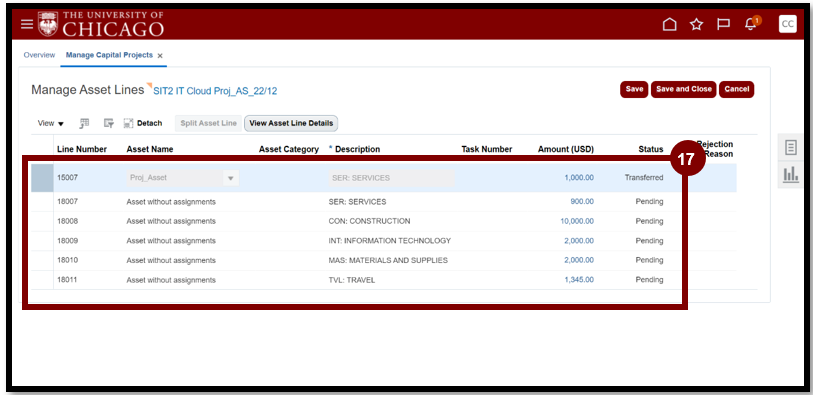Close the Manage Capital Projects tab
The height and width of the screenshot is (395, 813).
coord(160,55)
